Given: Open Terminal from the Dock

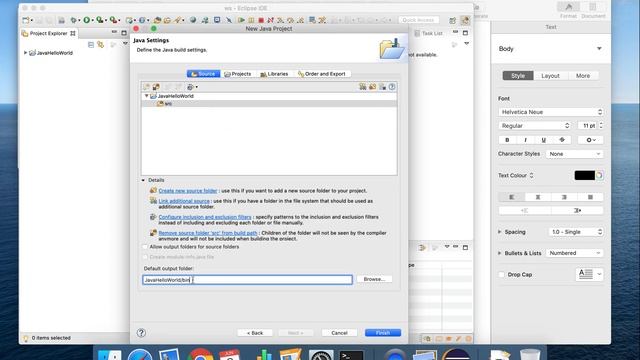Looking at the screenshot, I should [351, 355].
